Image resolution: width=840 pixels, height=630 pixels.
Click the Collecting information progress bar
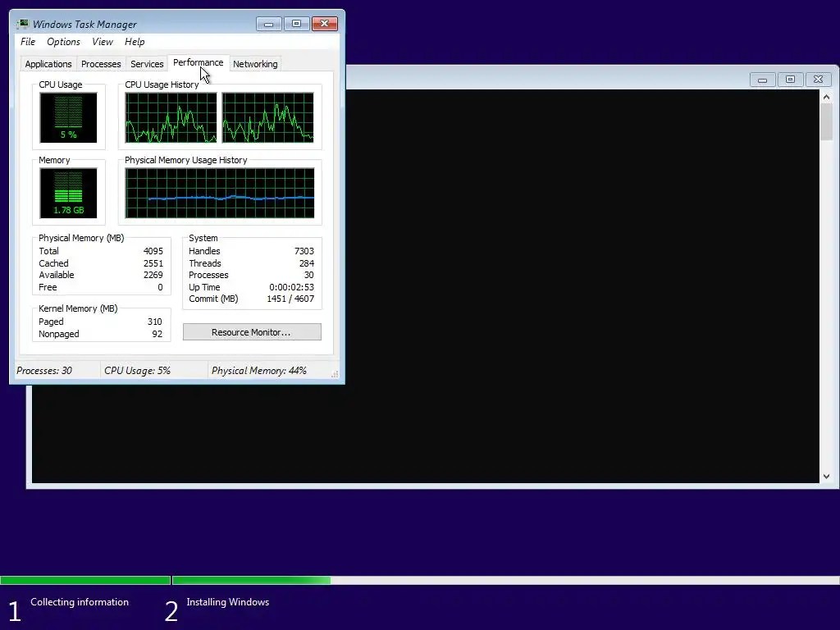pos(85,580)
